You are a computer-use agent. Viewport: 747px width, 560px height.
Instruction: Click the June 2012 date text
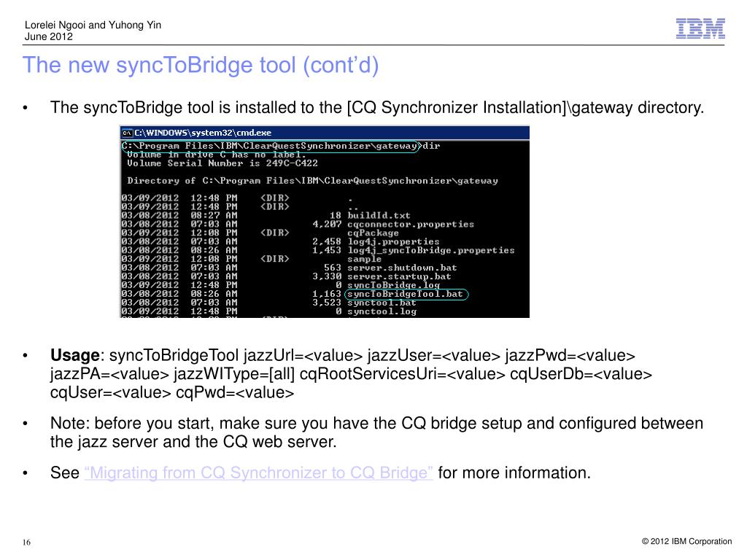[49, 36]
